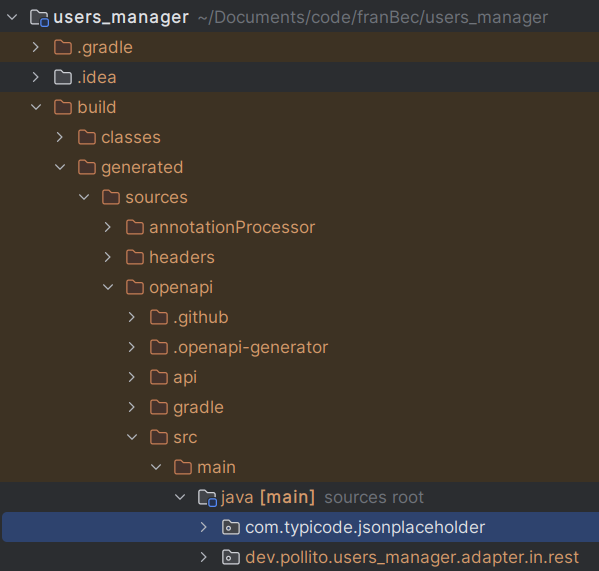Select the users_manager project name
This screenshot has height=571, width=599.
pyautogui.click(x=121, y=18)
